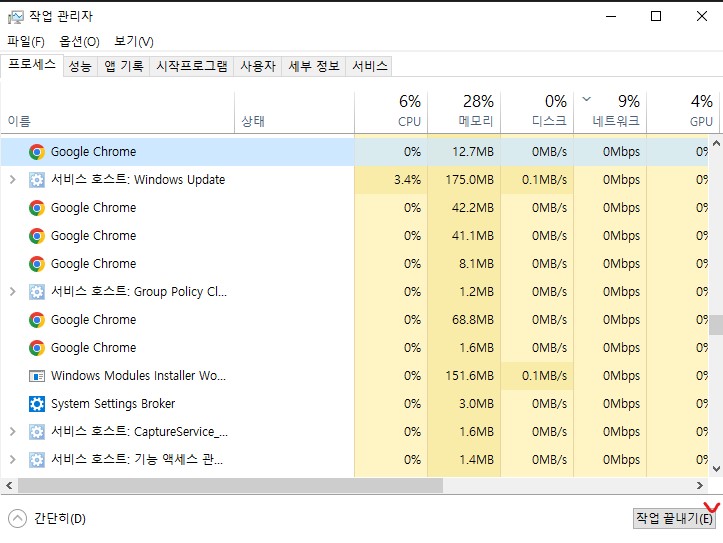
Task: Switch to the 앱 기록 tab
Action: pos(124,66)
